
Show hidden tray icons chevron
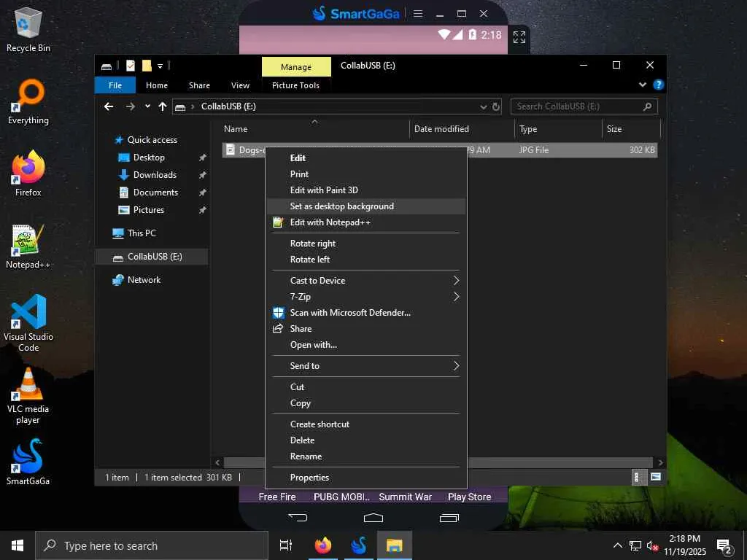[x=617, y=545]
